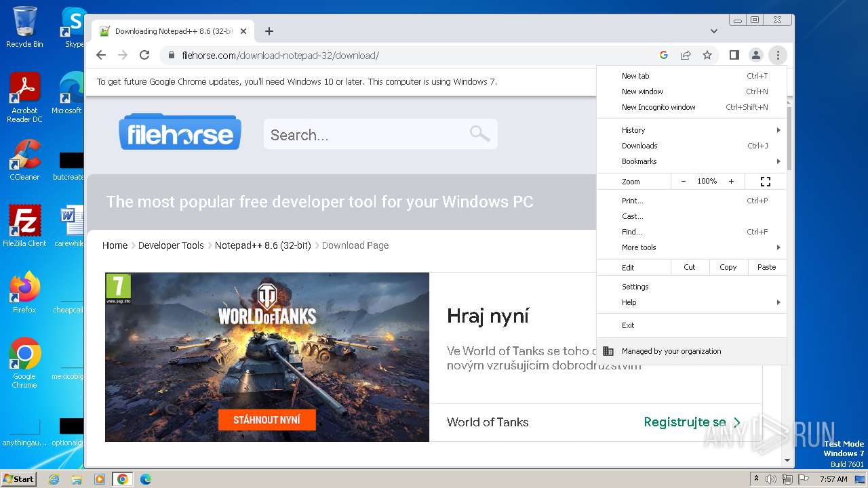
Task: Click the Cut button
Action: (x=690, y=267)
